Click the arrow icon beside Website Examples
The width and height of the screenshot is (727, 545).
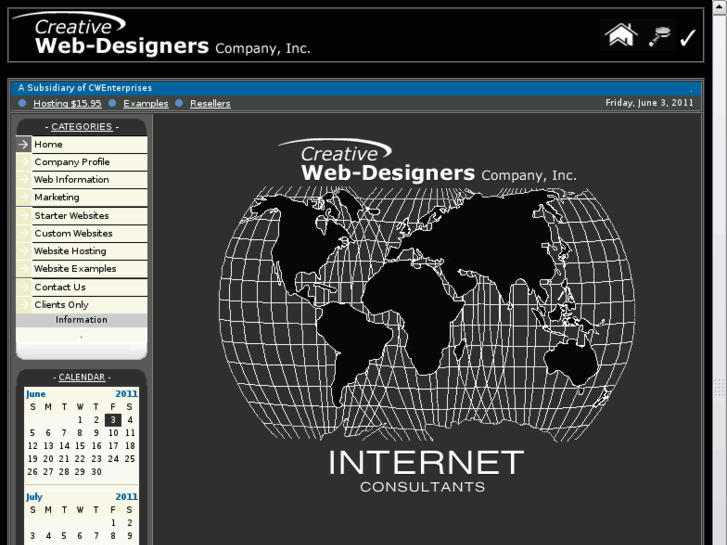pyautogui.click(x=24, y=269)
